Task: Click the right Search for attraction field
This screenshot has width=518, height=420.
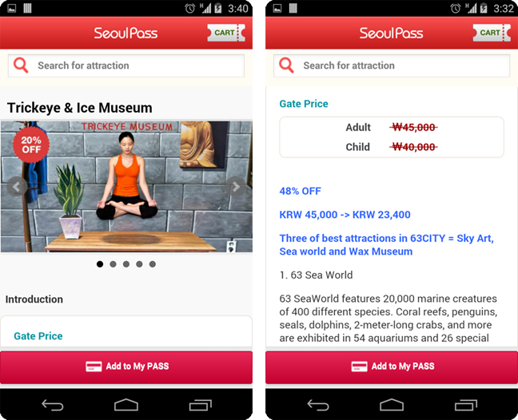Action: pyautogui.click(x=392, y=65)
